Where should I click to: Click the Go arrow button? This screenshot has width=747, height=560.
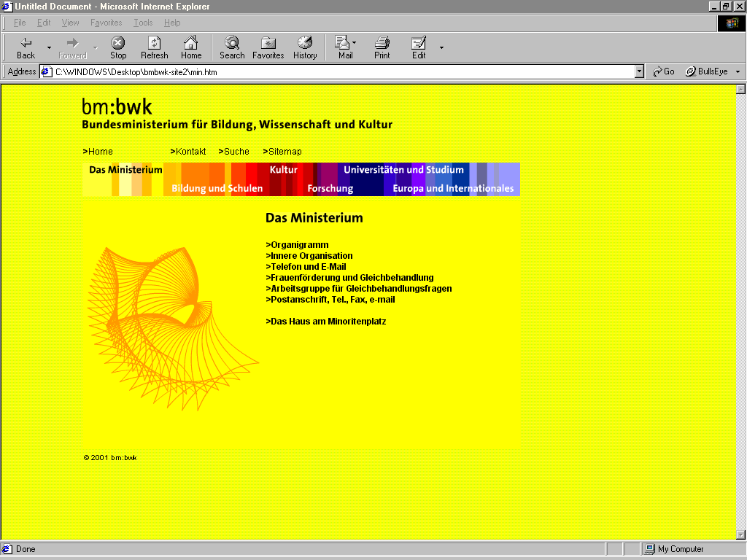[664, 71]
